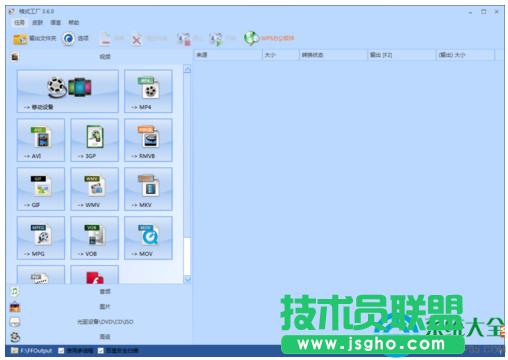The width and height of the screenshot is (508, 360).
Task: Choose the -> MOV conversion tile
Action: point(148,238)
